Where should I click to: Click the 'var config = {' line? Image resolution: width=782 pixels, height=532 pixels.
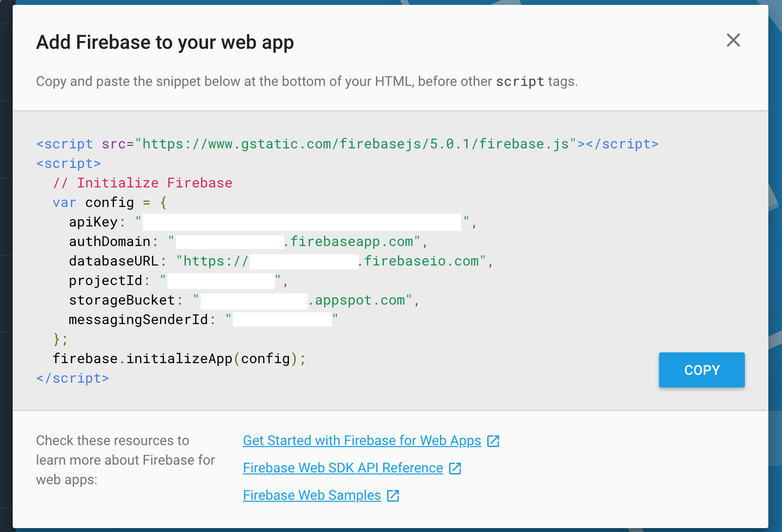110,203
